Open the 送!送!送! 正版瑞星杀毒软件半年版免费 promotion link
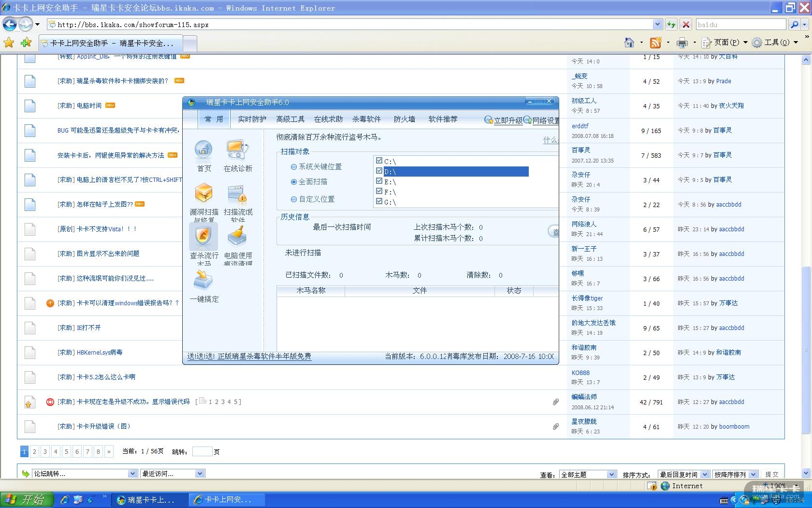This screenshot has width=812, height=508. 249,357
